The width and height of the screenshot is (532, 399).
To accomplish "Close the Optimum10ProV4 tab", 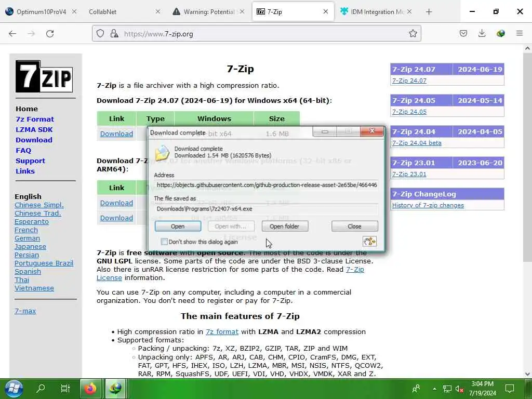I will click(74, 11).
